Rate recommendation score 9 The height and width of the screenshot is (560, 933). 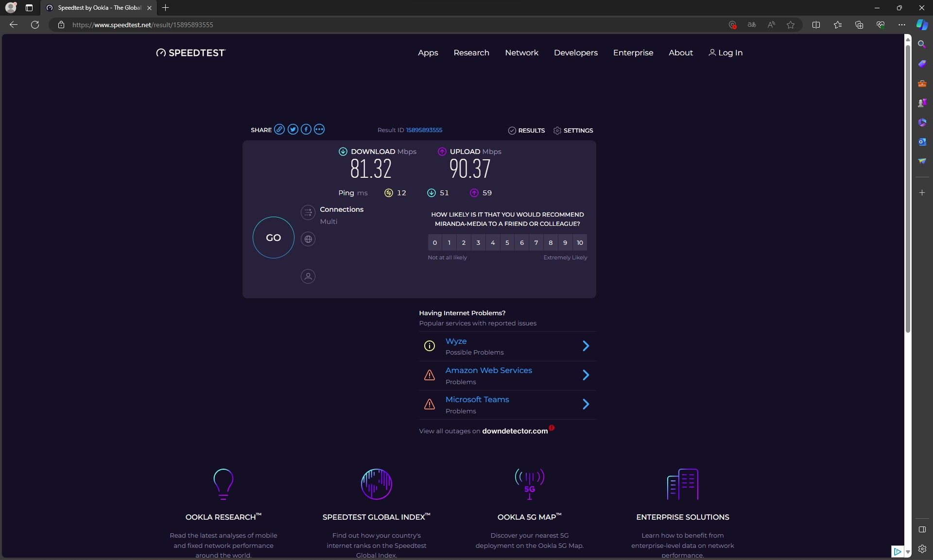[565, 242]
